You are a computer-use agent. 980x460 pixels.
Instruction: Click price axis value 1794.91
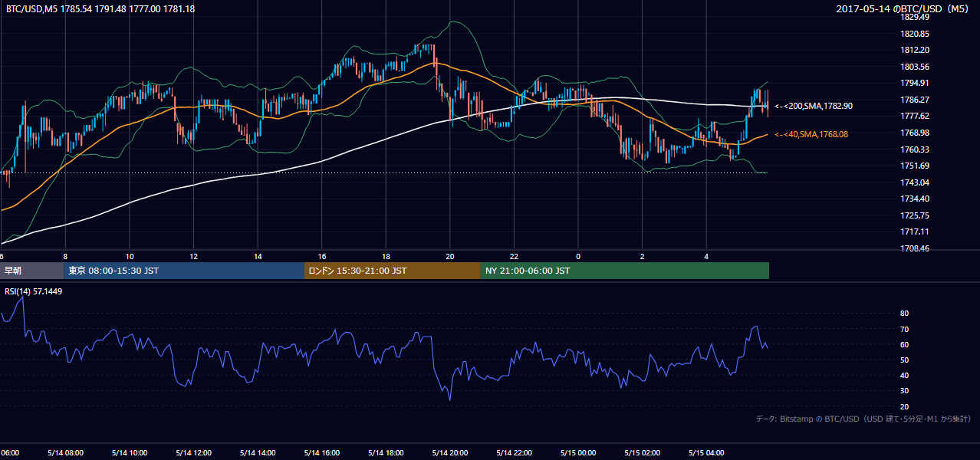(915, 83)
